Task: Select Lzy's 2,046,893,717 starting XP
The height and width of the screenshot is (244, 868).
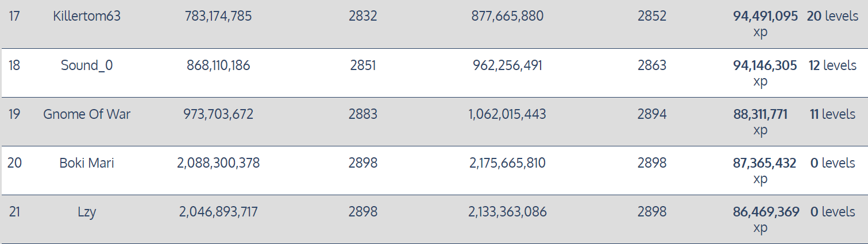Action: [x=218, y=212]
